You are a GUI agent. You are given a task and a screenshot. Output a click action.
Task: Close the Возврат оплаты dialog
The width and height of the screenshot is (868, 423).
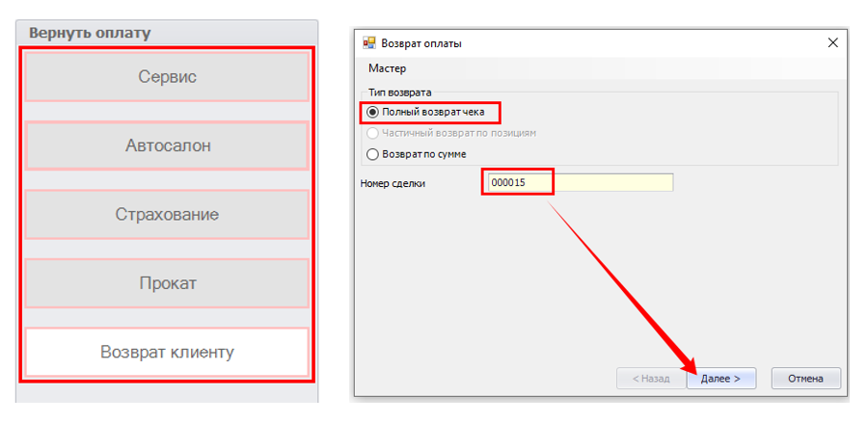click(x=832, y=43)
